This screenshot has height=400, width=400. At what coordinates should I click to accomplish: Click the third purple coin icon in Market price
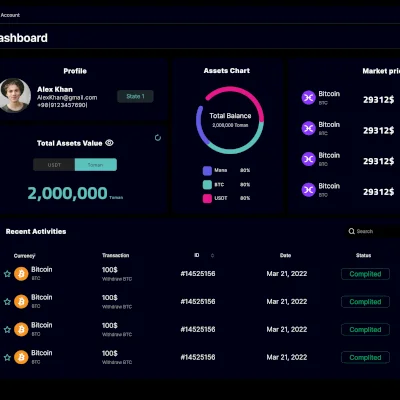(309, 159)
